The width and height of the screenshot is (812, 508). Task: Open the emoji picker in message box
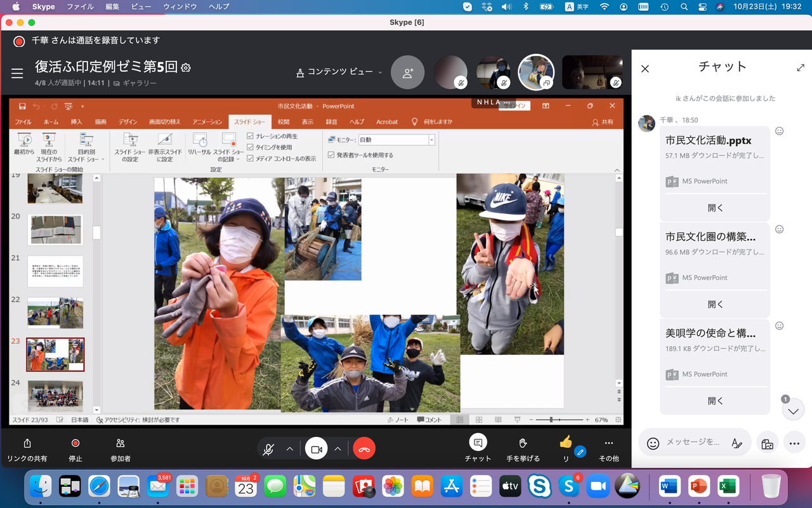coord(653,444)
